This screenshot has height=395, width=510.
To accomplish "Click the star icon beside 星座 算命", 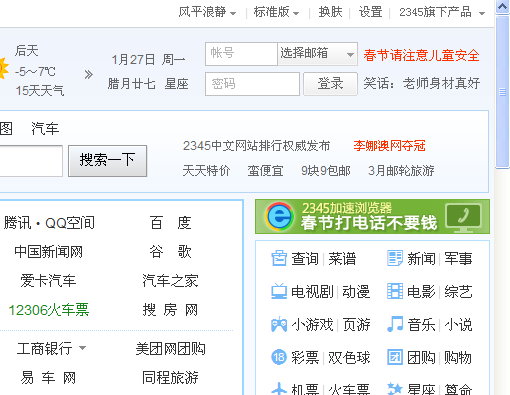I will pyautogui.click(x=395, y=389).
